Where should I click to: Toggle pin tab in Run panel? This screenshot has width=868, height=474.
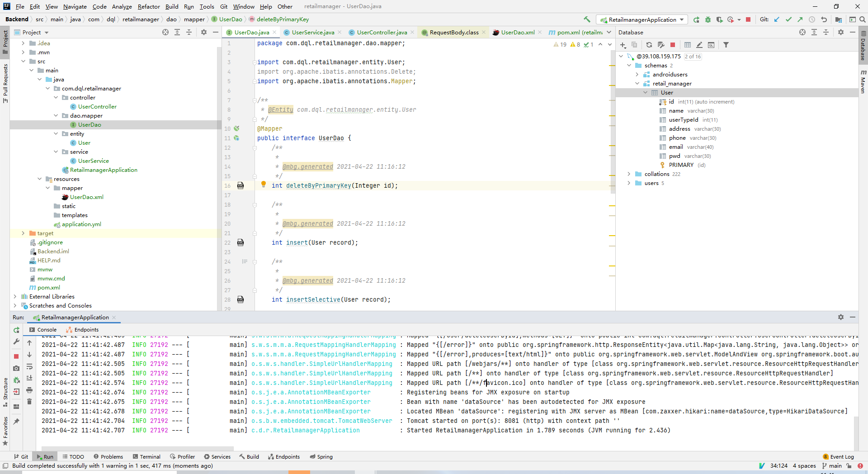tap(17, 421)
